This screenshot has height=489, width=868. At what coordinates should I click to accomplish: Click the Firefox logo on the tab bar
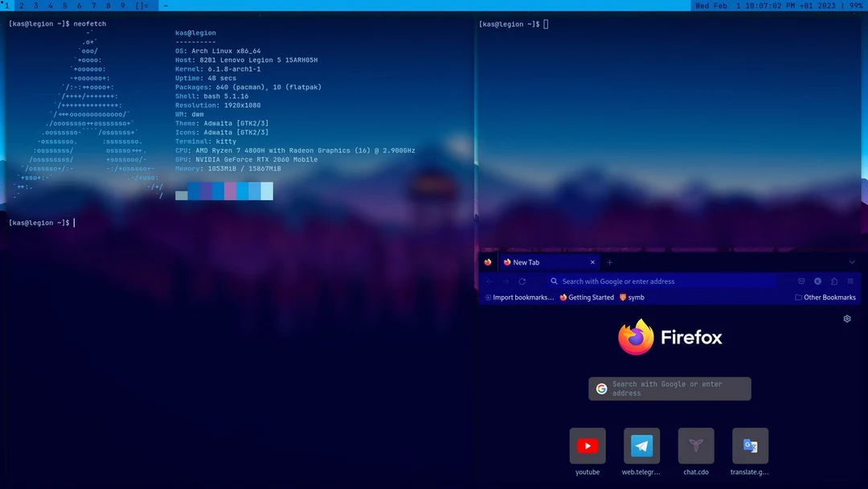click(x=488, y=261)
